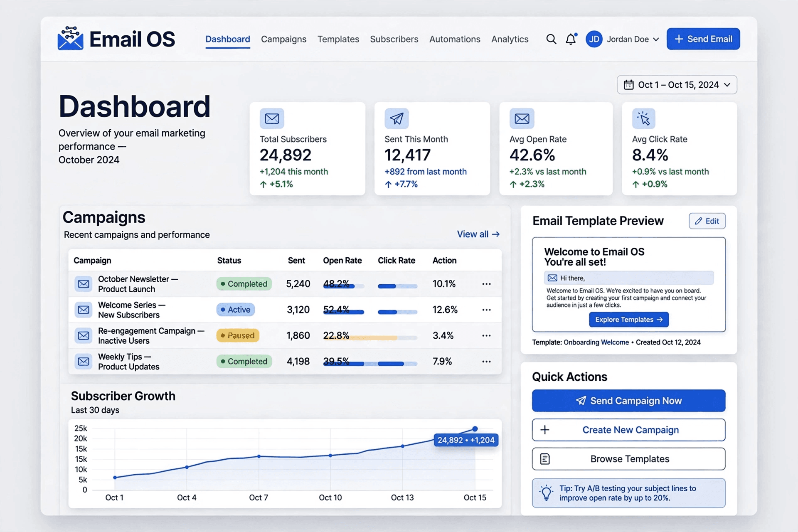Go to the Campaigns tab
This screenshot has width=798, height=532.
pyautogui.click(x=283, y=39)
